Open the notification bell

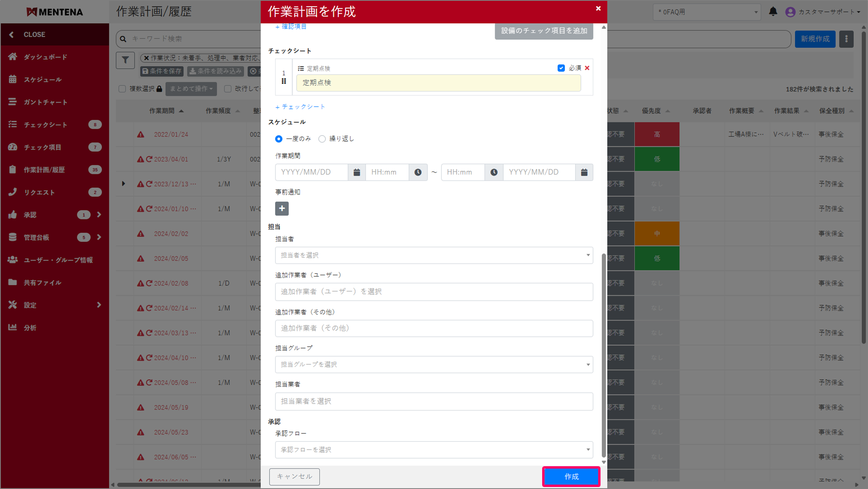coord(773,12)
